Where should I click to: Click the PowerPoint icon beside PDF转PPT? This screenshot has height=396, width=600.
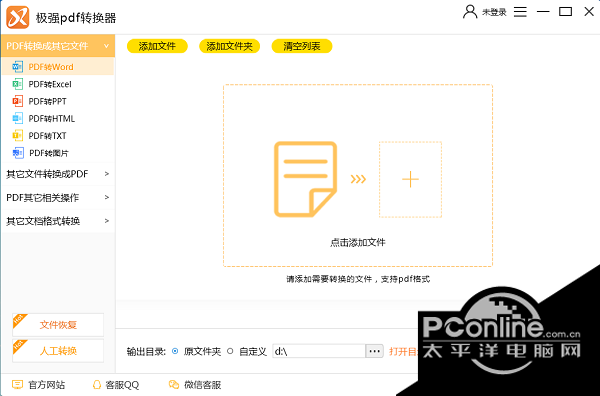17,101
